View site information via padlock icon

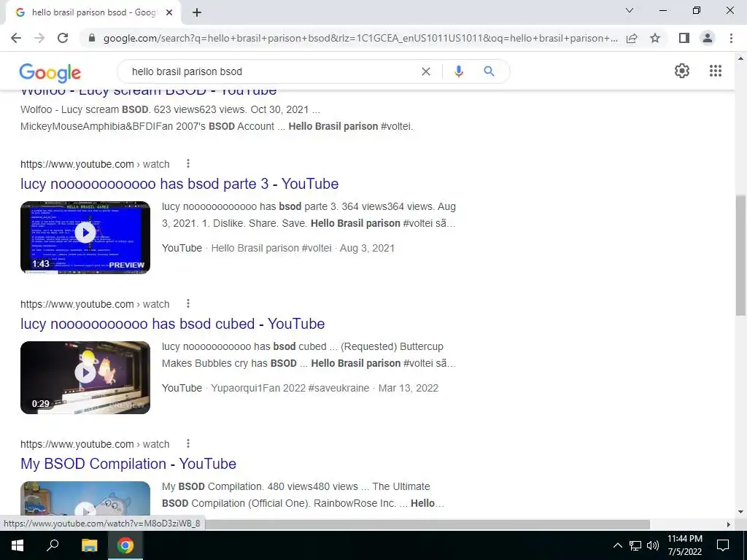(x=92, y=38)
